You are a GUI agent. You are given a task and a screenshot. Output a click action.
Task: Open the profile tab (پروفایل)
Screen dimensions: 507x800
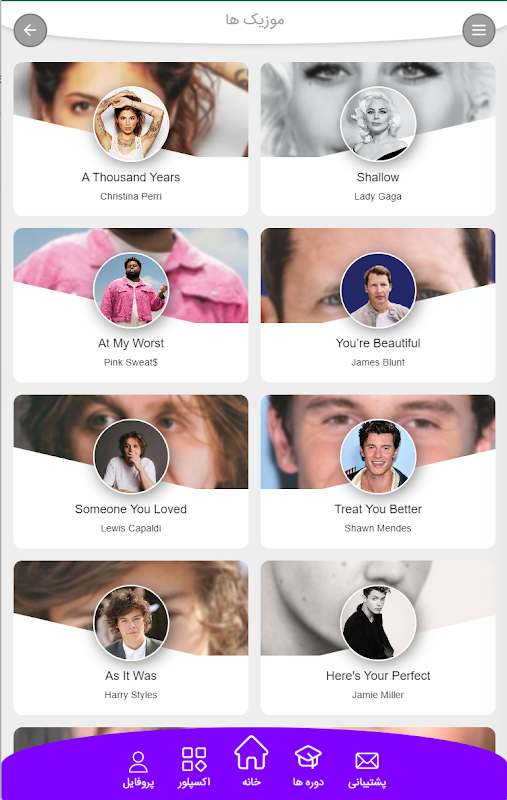(x=138, y=769)
